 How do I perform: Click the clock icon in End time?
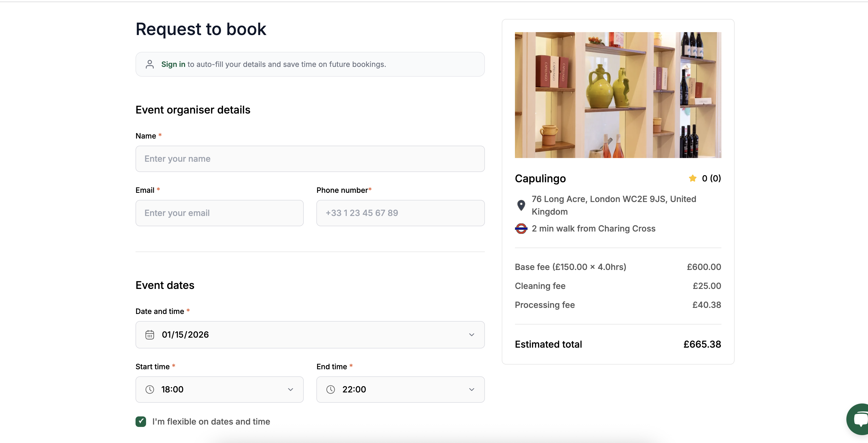click(x=331, y=390)
